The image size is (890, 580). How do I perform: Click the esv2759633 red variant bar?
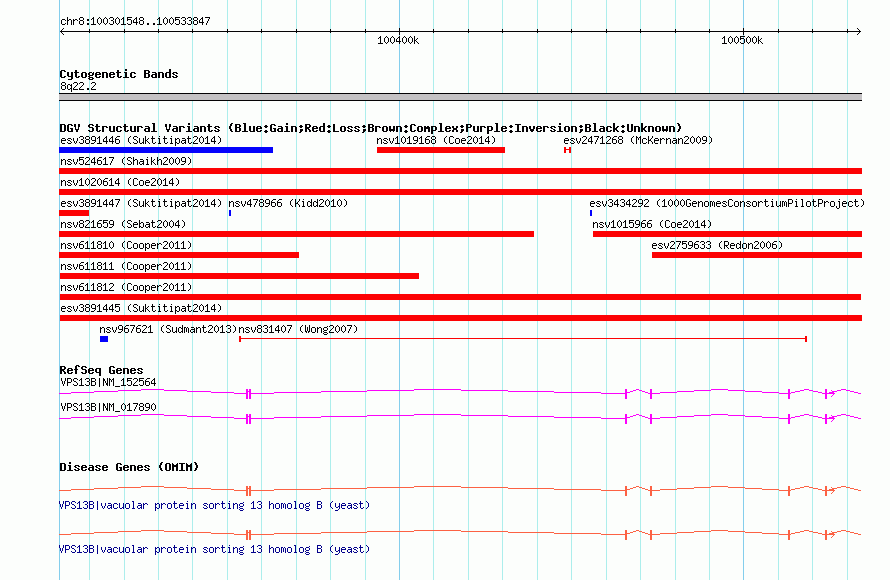757,255
